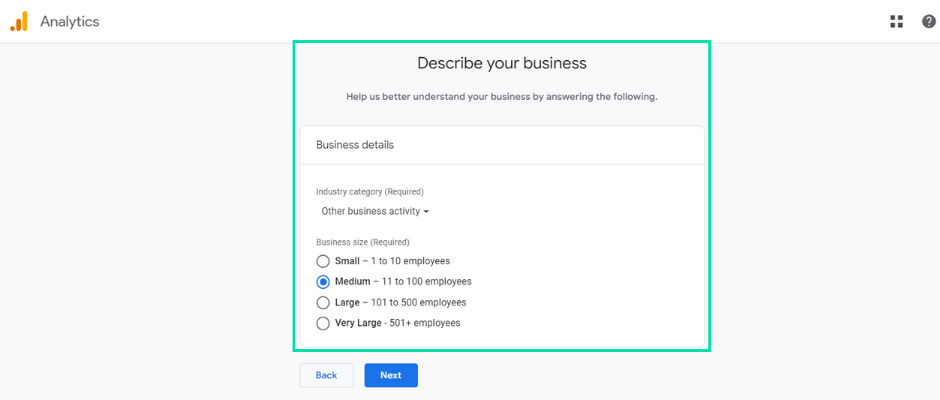
Task: Choose Very Large 501+ employees radio
Action: pos(323,323)
